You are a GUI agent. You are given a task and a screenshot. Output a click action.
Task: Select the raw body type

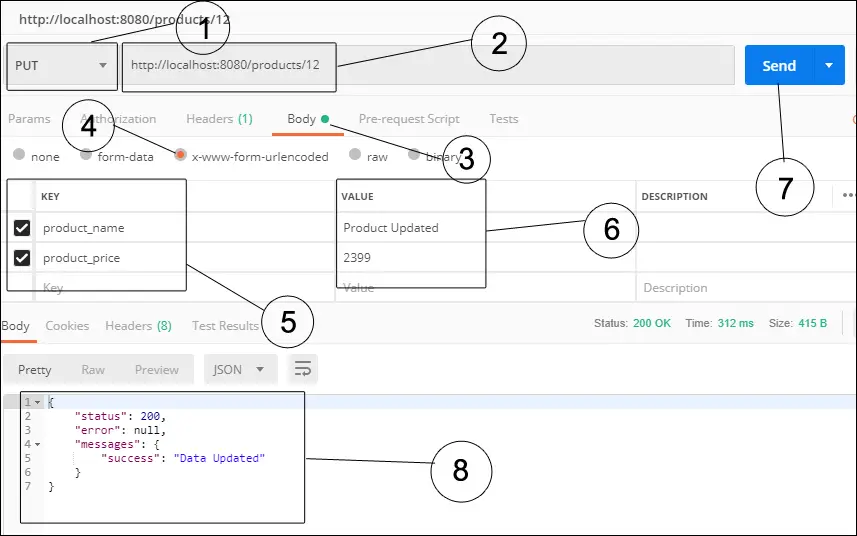tap(355, 154)
